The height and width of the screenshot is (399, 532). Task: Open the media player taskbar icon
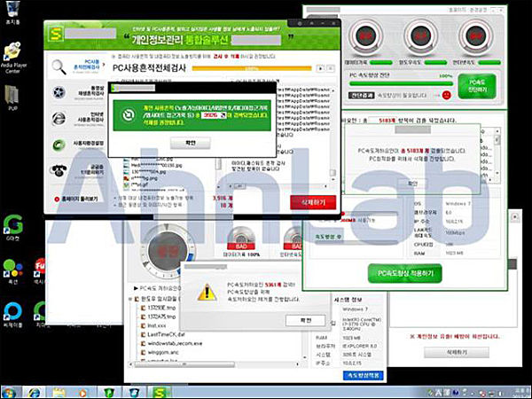pos(83,393)
